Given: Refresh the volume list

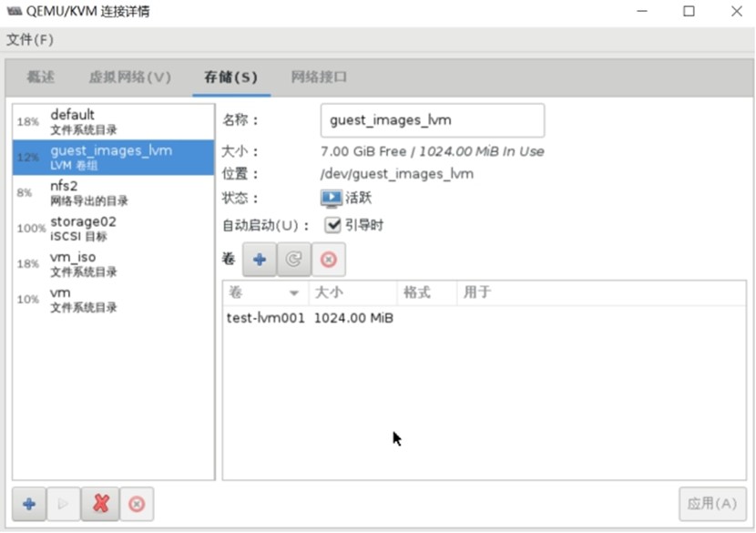Looking at the screenshot, I should (293, 260).
